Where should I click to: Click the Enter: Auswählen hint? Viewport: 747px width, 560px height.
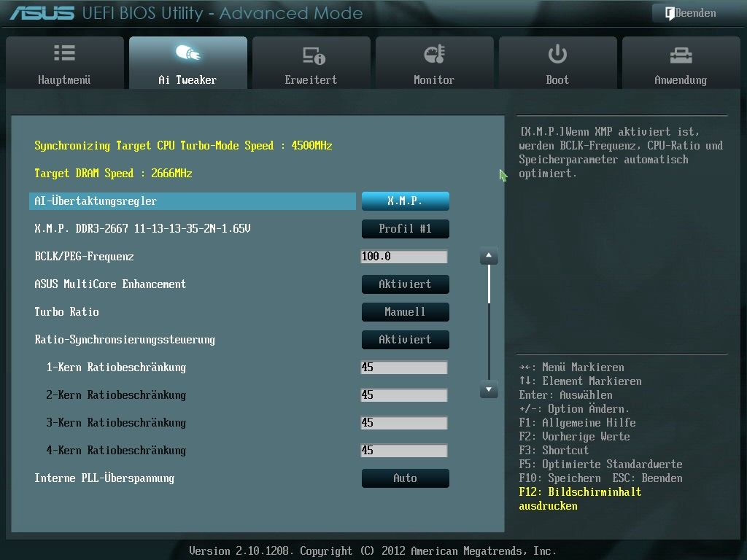566,395
